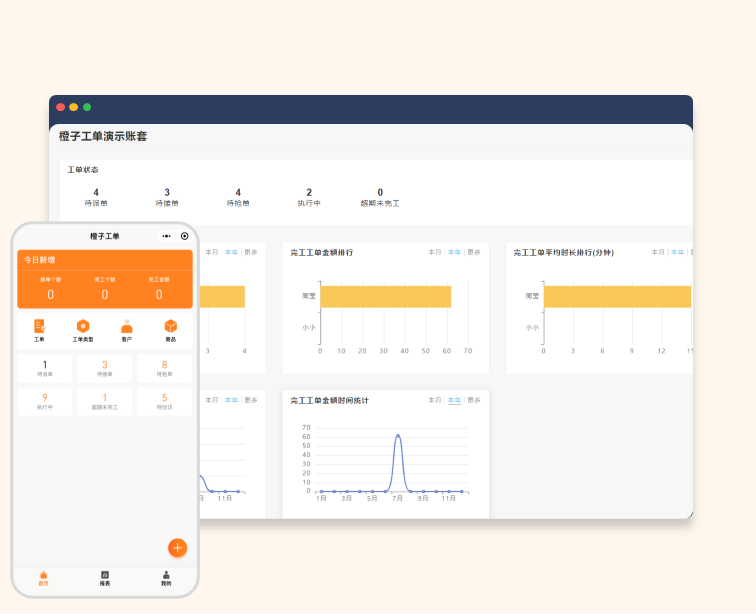Open the phone 超期未完工 tile showing 1
The image size is (756, 614).
[x=105, y=401]
